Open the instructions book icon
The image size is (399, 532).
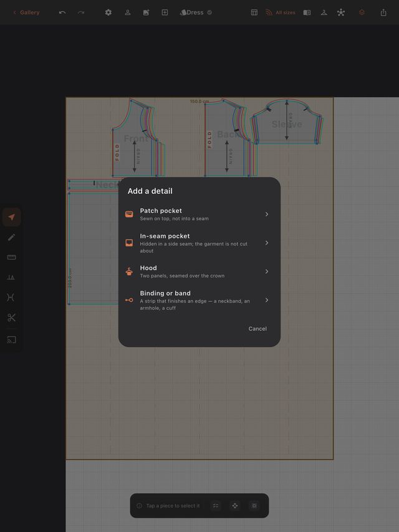coord(307,12)
